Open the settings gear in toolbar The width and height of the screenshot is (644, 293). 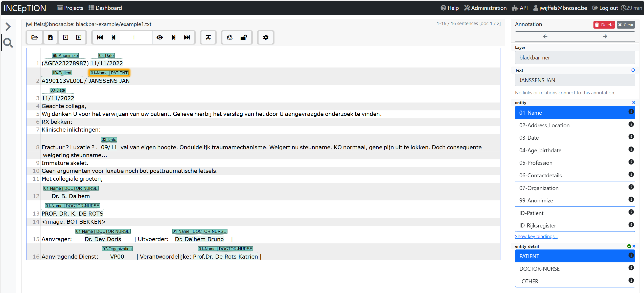tap(266, 37)
